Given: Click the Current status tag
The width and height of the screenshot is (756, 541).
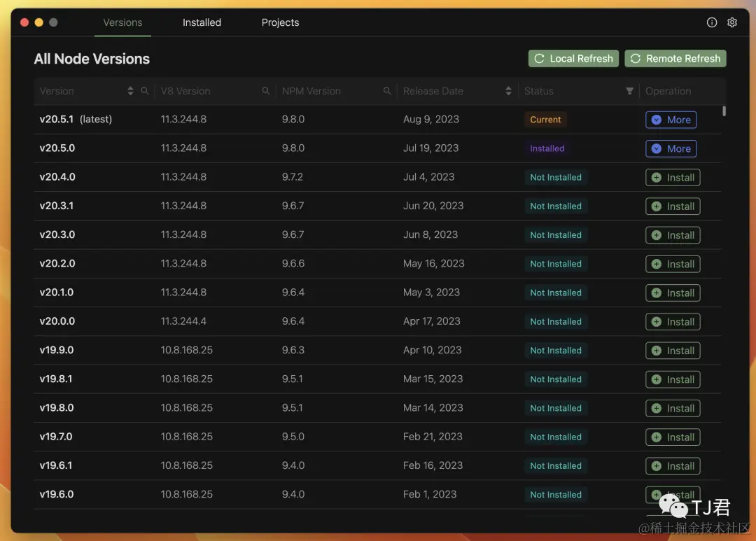Looking at the screenshot, I should (x=545, y=120).
